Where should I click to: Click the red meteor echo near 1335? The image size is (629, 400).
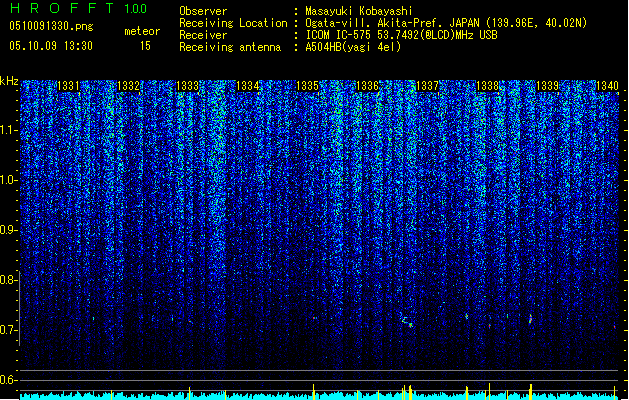coord(315,318)
